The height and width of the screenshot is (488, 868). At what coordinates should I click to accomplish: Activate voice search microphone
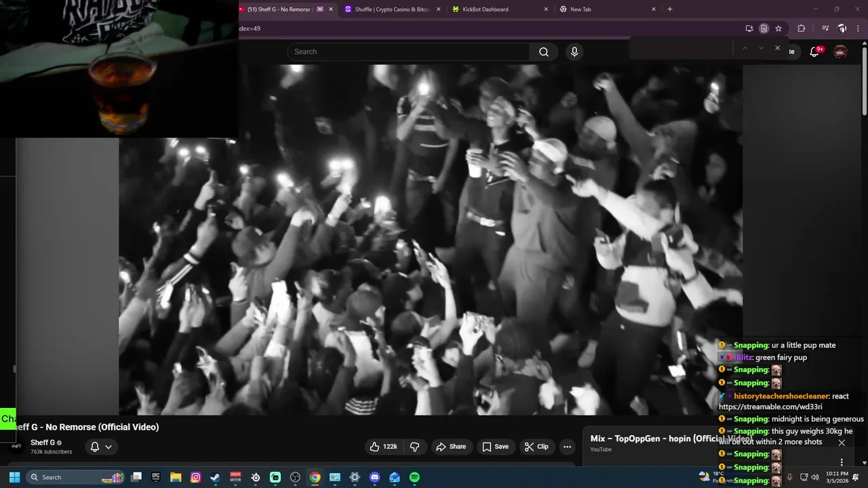[574, 52]
